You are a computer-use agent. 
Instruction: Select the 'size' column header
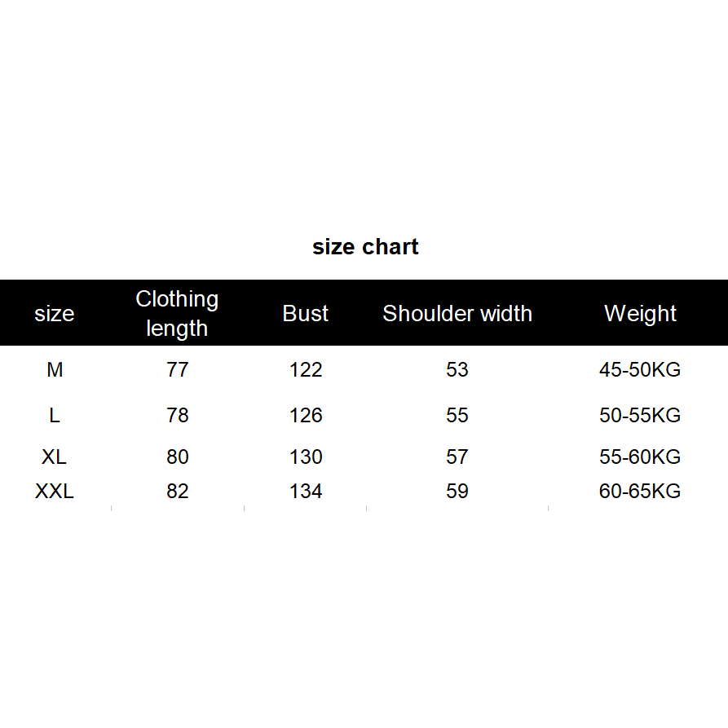point(55,314)
